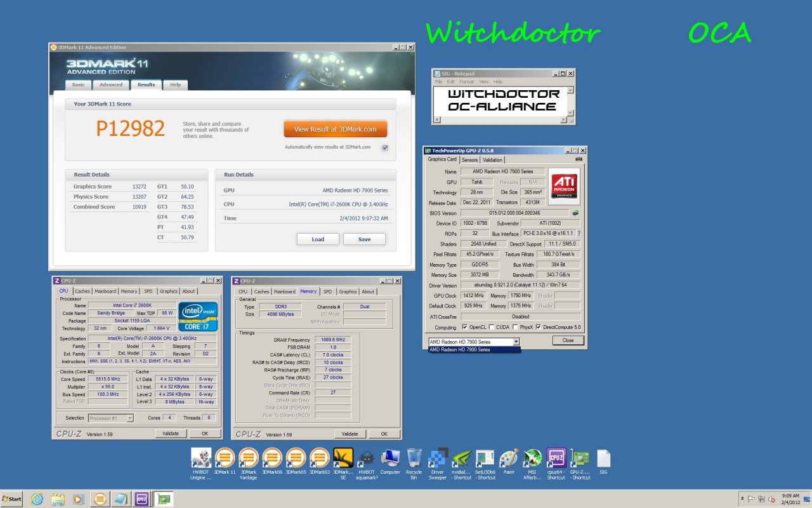812x508 pixels.
Task: Click the Windows Start button
Action: [x=11, y=499]
